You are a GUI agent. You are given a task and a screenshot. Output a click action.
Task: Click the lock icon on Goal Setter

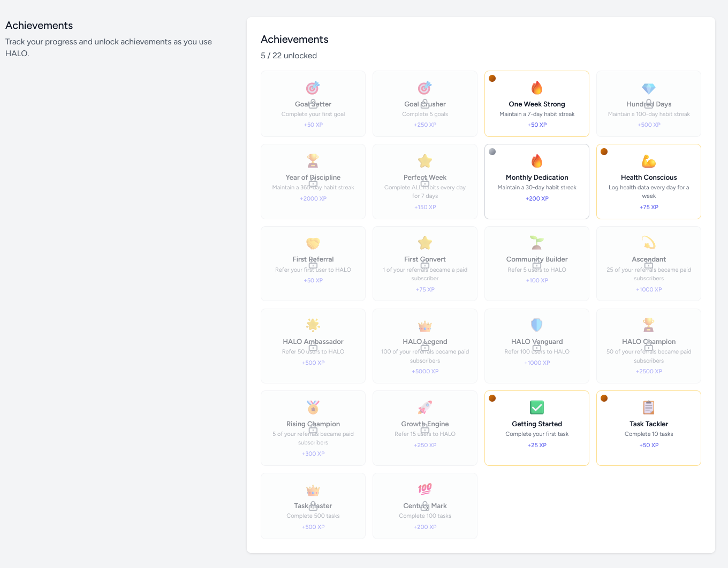(x=313, y=104)
